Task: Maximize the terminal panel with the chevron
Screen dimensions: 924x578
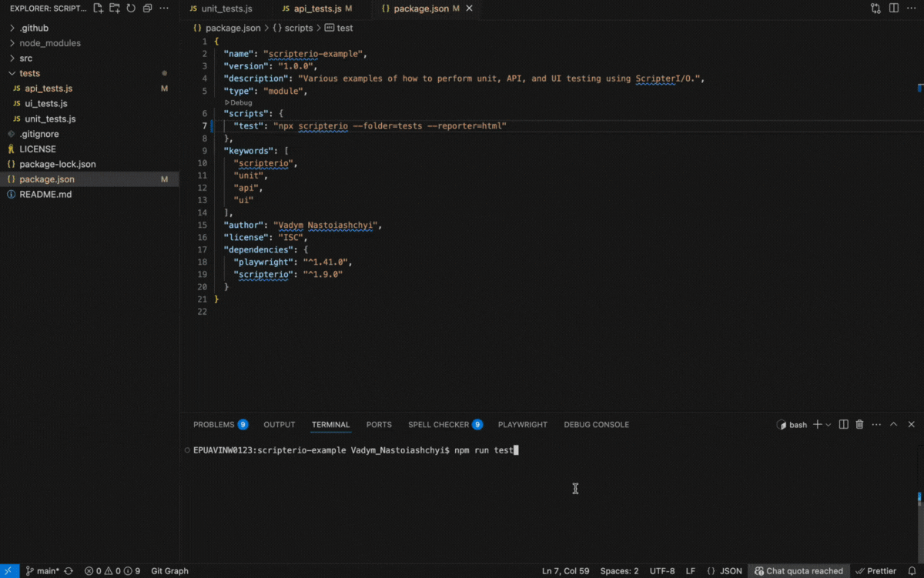Action: coord(893,424)
